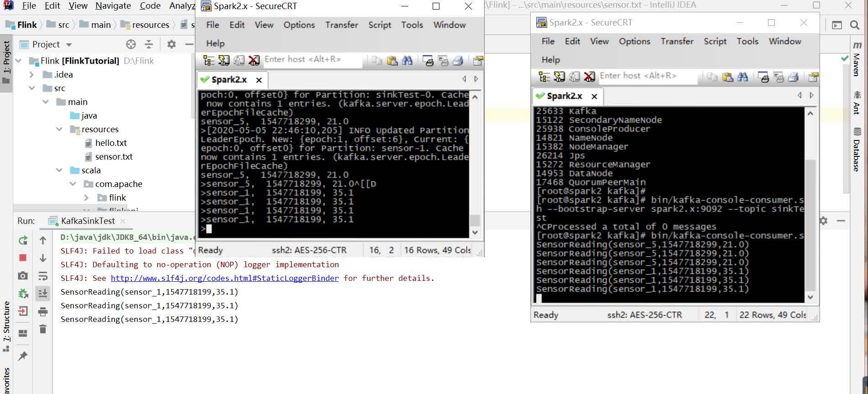This screenshot has width=868, height=394.
Task: Click Disconnect icon in the middle SecureCRT window
Action: [x=254, y=60]
